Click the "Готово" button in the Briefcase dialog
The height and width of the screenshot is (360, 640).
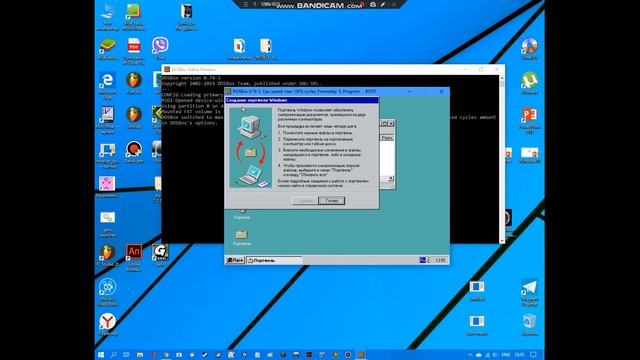(331, 200)
